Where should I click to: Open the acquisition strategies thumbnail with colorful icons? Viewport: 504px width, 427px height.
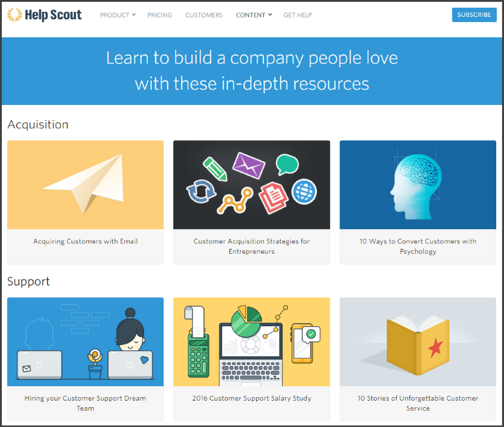point(251,185)
